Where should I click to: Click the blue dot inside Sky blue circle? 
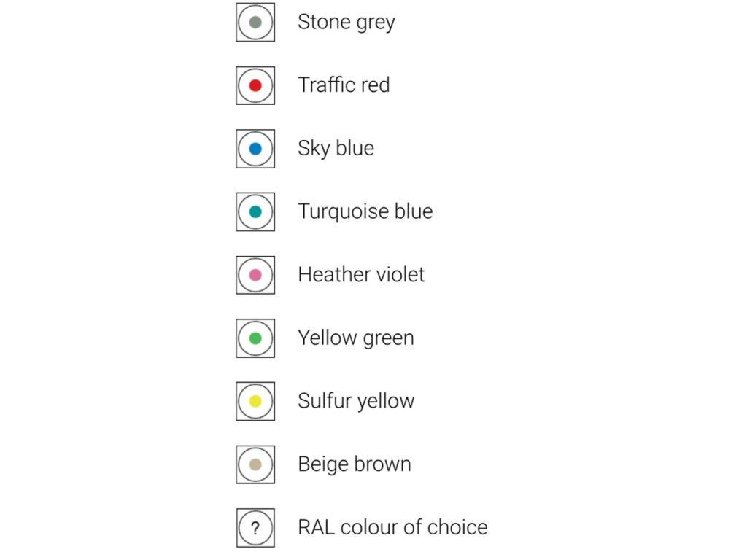click(x=255, y=149)
